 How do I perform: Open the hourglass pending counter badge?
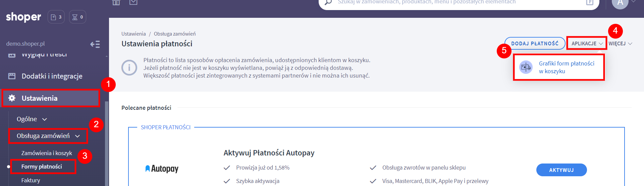click(x=77, y=17)
